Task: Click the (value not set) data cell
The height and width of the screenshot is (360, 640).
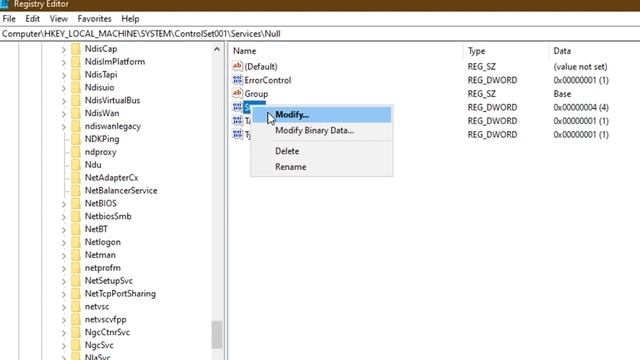Action: 580,67
